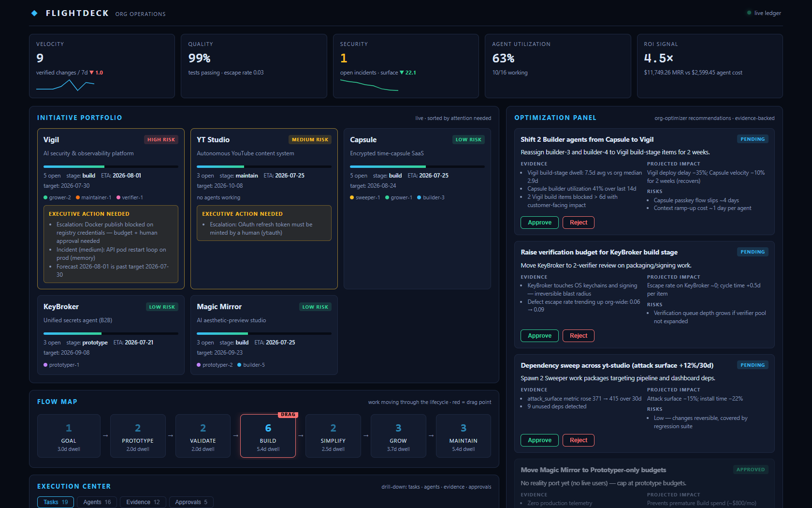Reject the KeyBroker verification budget

pos(579,336)
